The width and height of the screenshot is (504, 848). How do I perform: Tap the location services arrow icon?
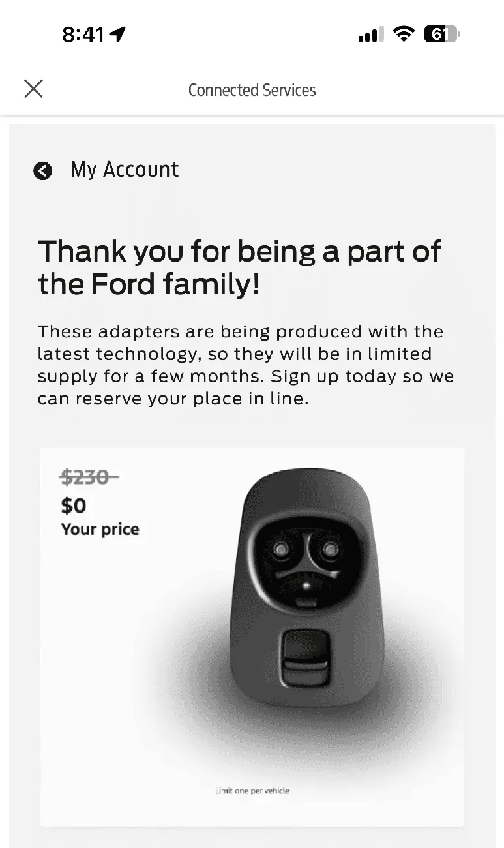pos(118,35)
